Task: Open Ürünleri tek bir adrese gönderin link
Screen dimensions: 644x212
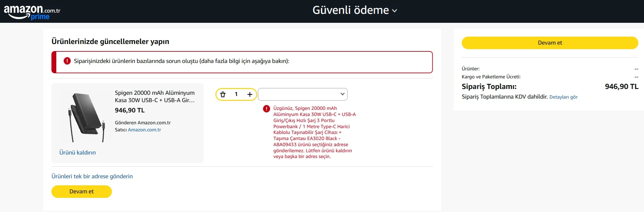Action: pos(92,176)
